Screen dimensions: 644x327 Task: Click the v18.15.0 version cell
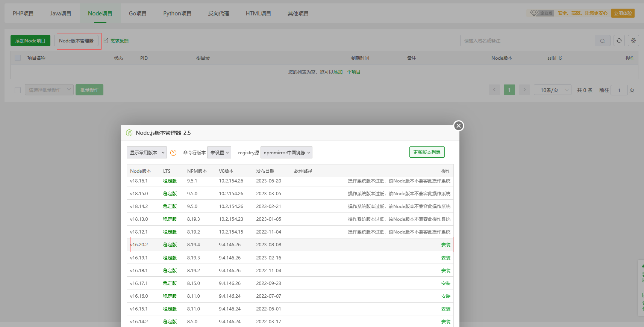pyautogui.click(x=139, y=194)
